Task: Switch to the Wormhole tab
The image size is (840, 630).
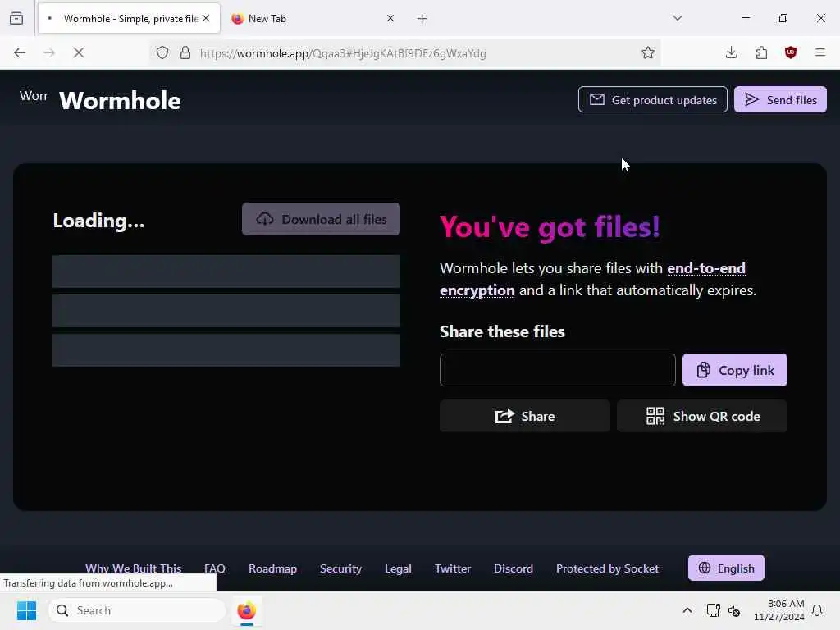Action: click(x=129, y=18)
